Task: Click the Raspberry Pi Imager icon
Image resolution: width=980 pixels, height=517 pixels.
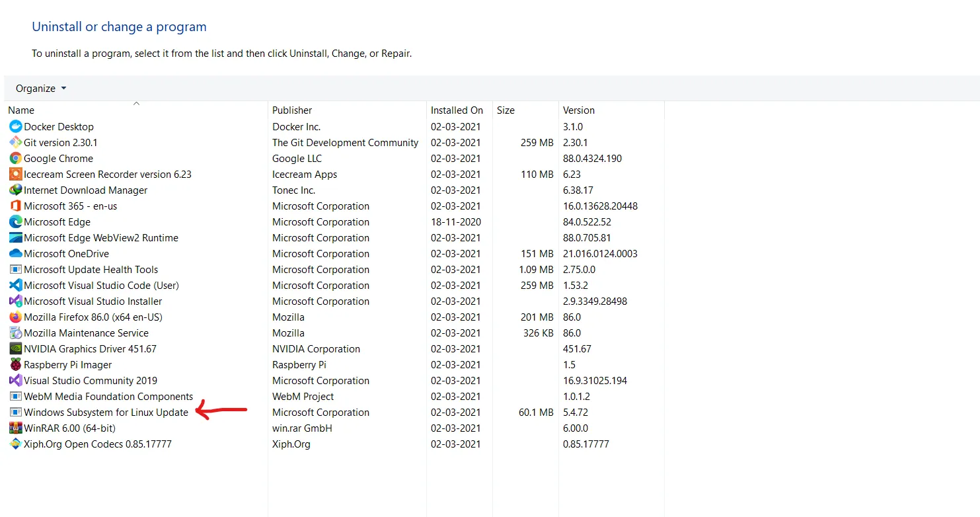Action: tap(15, 364)
